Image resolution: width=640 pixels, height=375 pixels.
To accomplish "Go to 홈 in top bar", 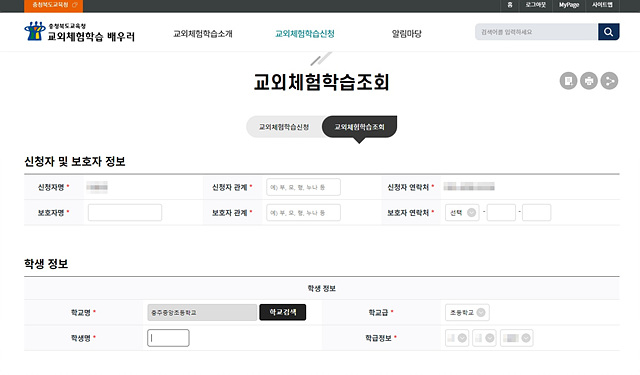I will 509,5.
